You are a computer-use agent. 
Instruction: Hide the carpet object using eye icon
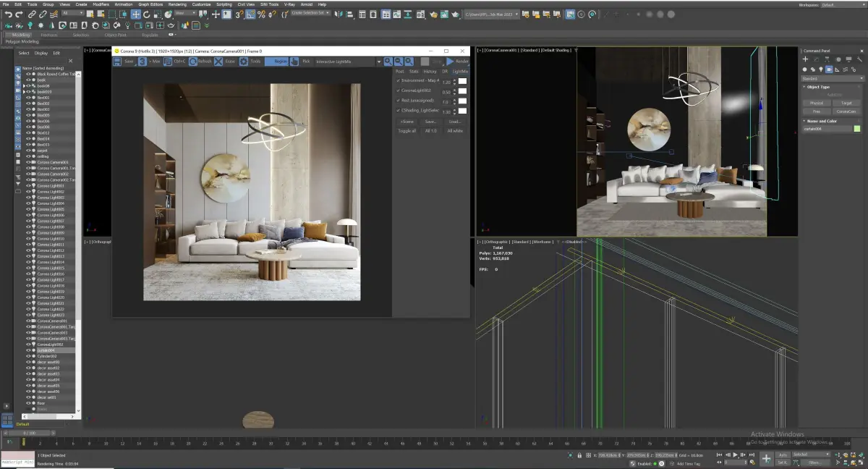(x=29, y=150)
